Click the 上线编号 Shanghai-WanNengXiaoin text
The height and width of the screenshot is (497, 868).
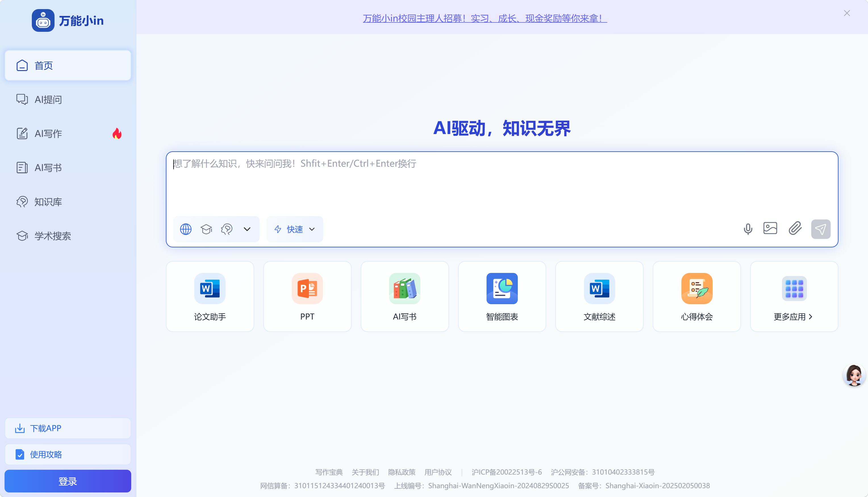482,486
